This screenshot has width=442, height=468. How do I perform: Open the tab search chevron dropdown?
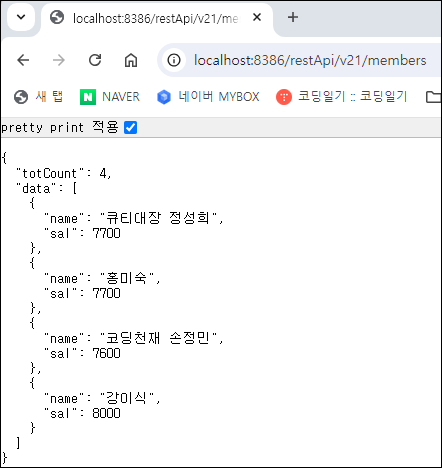pyautogui.click(x=21, y=17)
